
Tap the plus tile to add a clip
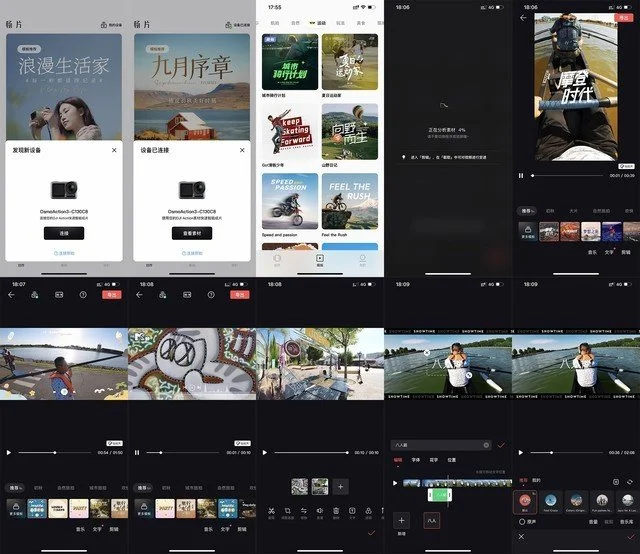coord(340,487)
